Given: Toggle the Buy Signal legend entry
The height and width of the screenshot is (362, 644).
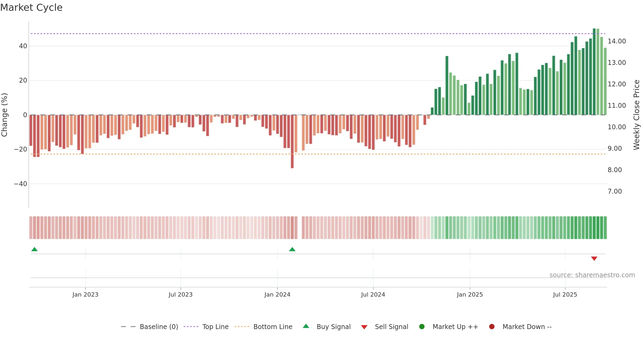Looking at the screenshot, I should (327, 327).
